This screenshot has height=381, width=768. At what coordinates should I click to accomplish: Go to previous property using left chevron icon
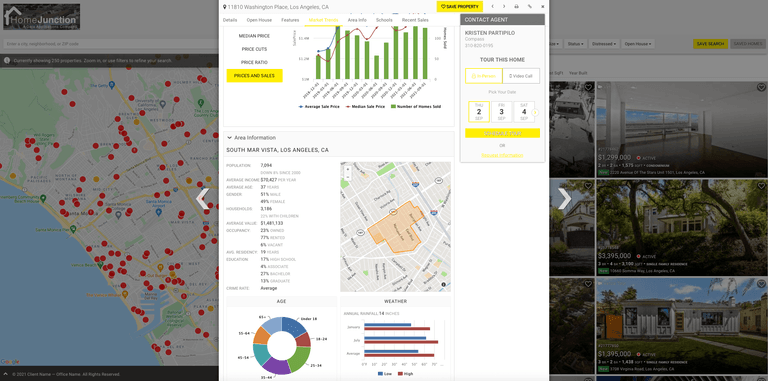click(x=492, y=6)
